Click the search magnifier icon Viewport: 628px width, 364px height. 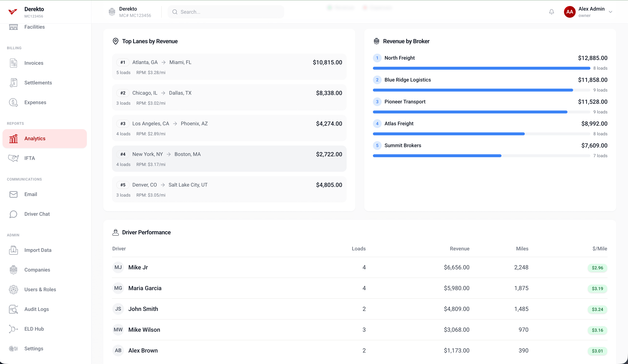[x=175, y=12]
